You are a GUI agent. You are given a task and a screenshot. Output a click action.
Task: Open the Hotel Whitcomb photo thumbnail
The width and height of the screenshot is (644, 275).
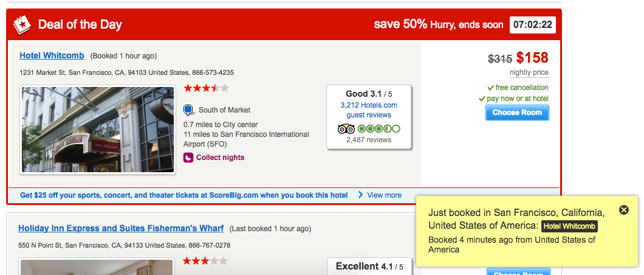(x=98, y=130)
